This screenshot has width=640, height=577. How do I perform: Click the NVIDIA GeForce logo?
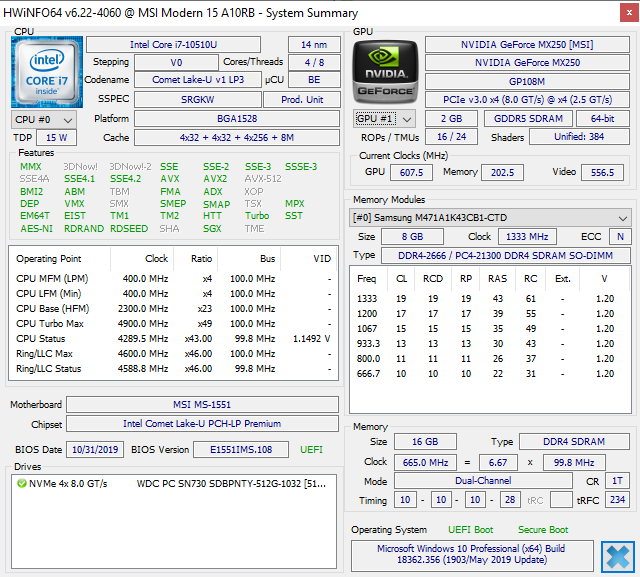pos(385,73)
